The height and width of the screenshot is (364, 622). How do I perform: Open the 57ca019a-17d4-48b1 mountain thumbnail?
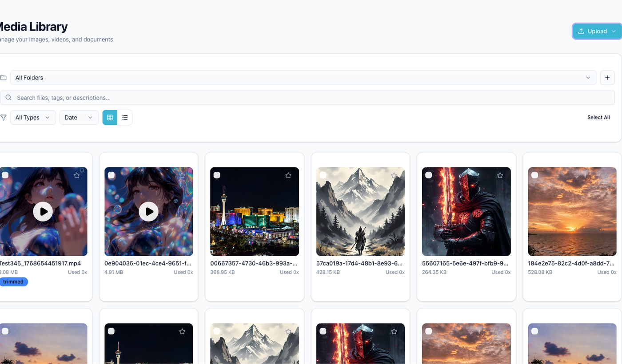360,212
